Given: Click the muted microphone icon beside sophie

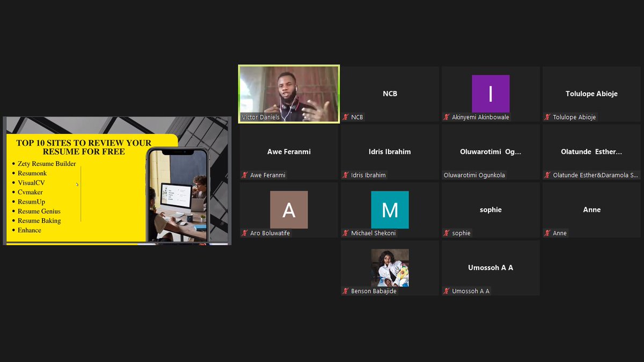Looking at the screenshot, I should [x=447, y=233].
